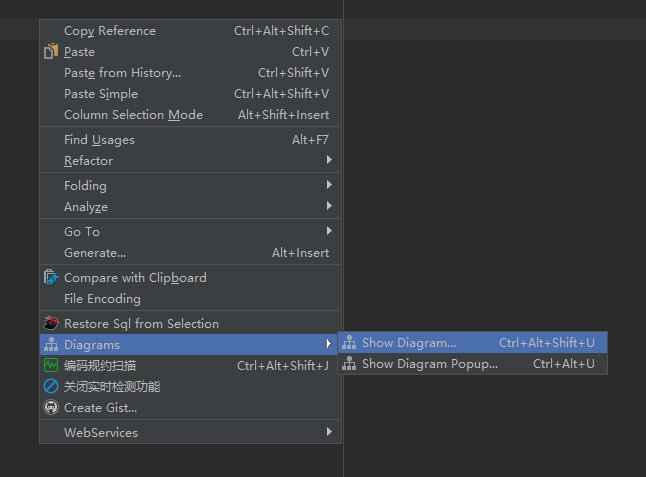Choose Compare with Clipboard
This screenshot has width=646, height=477.
[x=190, y=278]
